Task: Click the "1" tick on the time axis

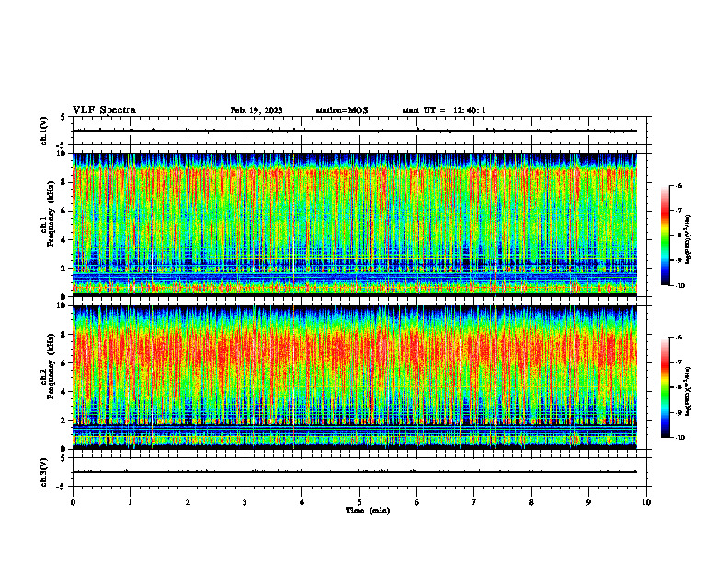Action: pyautogui.click(x=130, y=502)
